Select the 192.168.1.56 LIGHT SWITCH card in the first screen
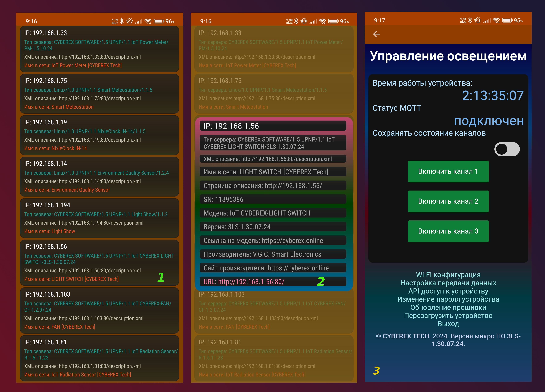 [x=99, y=263]
